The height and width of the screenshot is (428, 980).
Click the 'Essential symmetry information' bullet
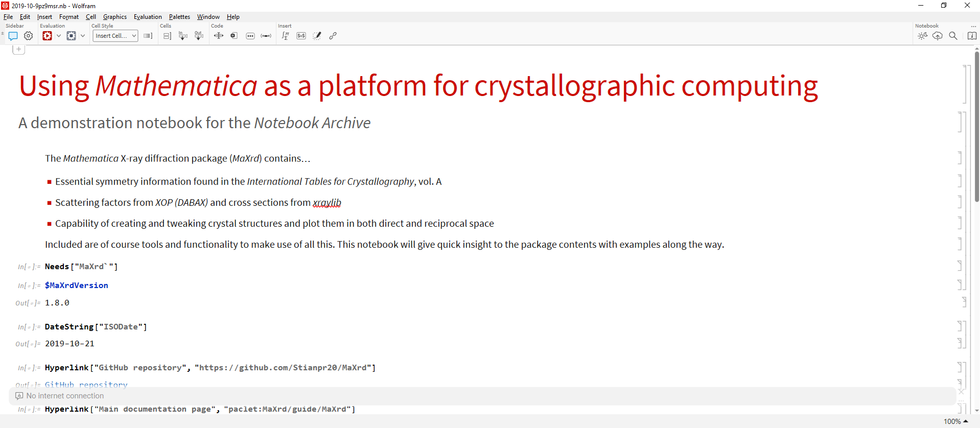point(248,182)
